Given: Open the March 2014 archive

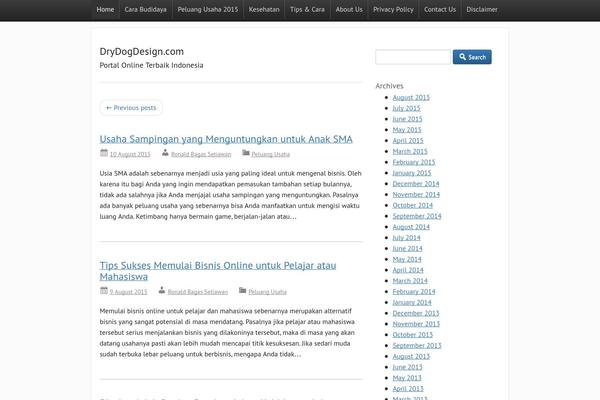Looking at the screenshot, I should coord(410,281).
